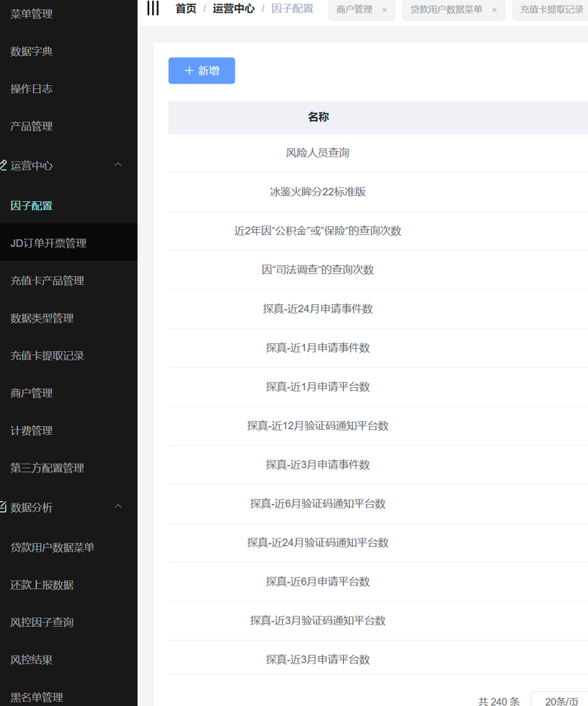Click the 数据分析 chart icon in sidebar

pyautogui.click(x=3, y=507)
